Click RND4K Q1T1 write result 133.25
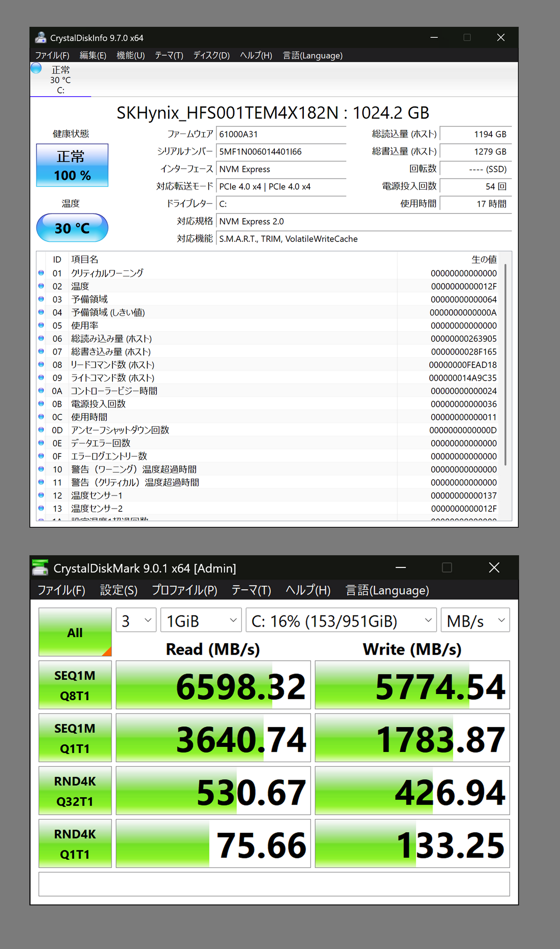The image size is (560, 949). (412, 843)
